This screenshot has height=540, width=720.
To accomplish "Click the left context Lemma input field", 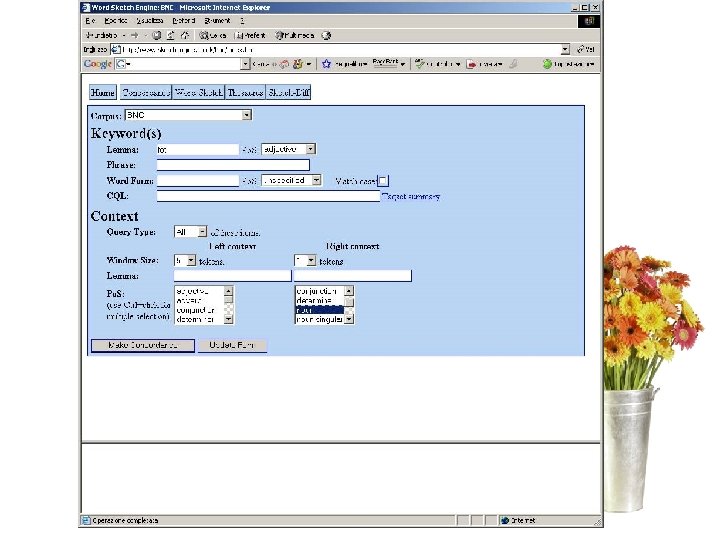I will tap(233, 276).
